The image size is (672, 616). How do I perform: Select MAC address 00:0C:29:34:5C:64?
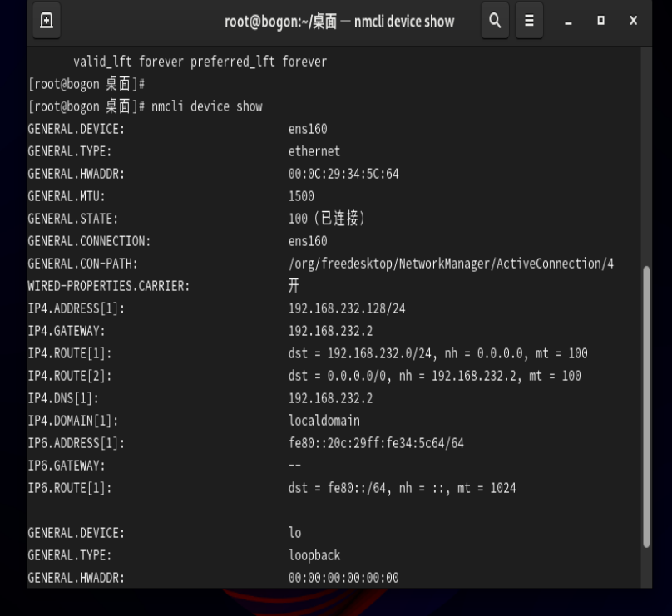point(343,174)
